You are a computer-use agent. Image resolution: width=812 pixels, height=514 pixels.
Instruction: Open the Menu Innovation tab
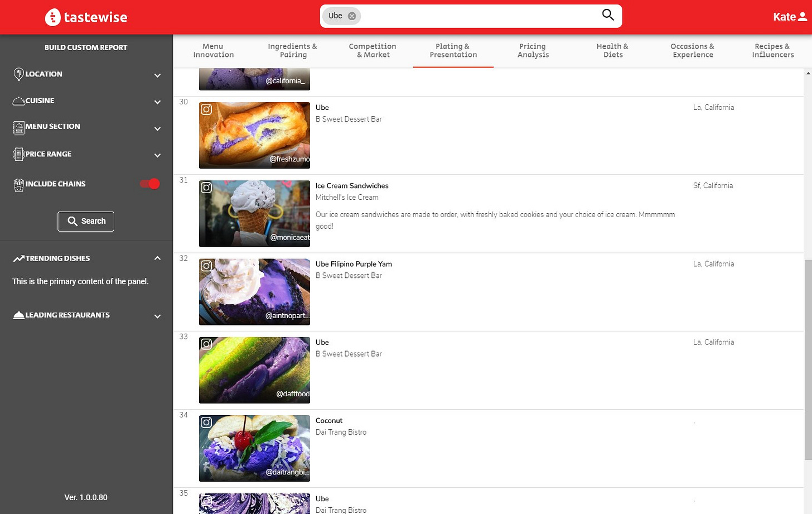pyautogui.click(x=213, y=51)
